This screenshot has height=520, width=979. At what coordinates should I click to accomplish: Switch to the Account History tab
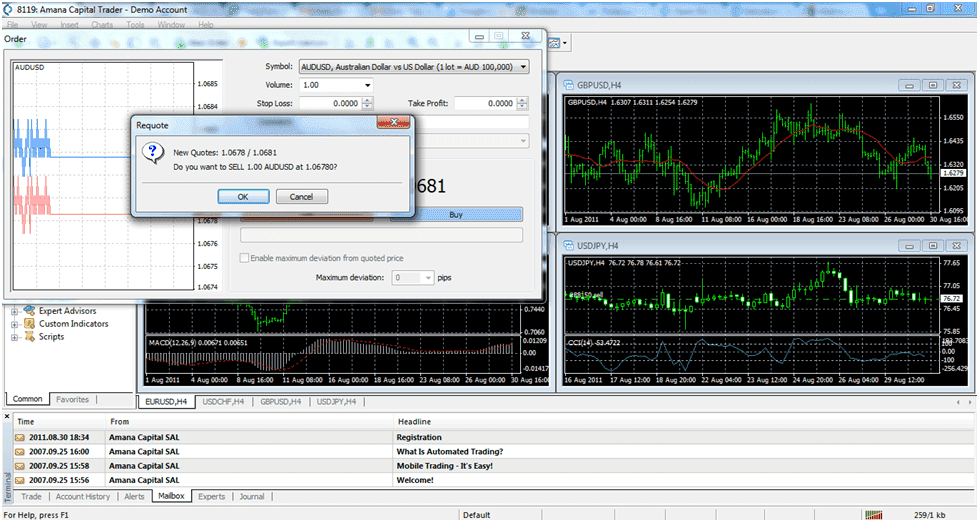pos(83,496)
